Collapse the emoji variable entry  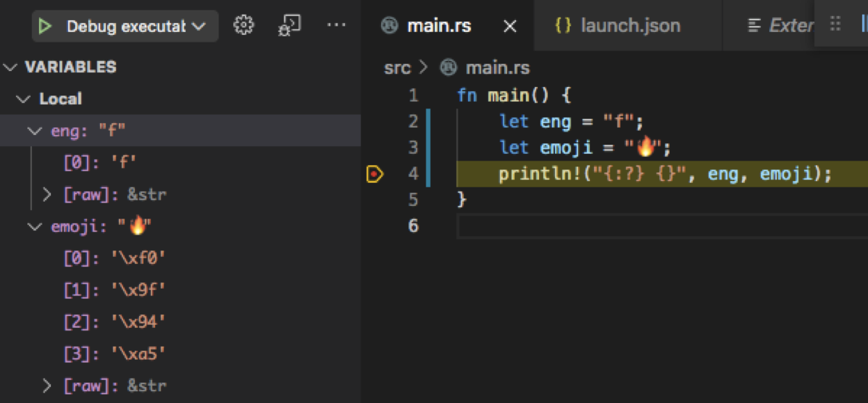[x=33, y=226]
